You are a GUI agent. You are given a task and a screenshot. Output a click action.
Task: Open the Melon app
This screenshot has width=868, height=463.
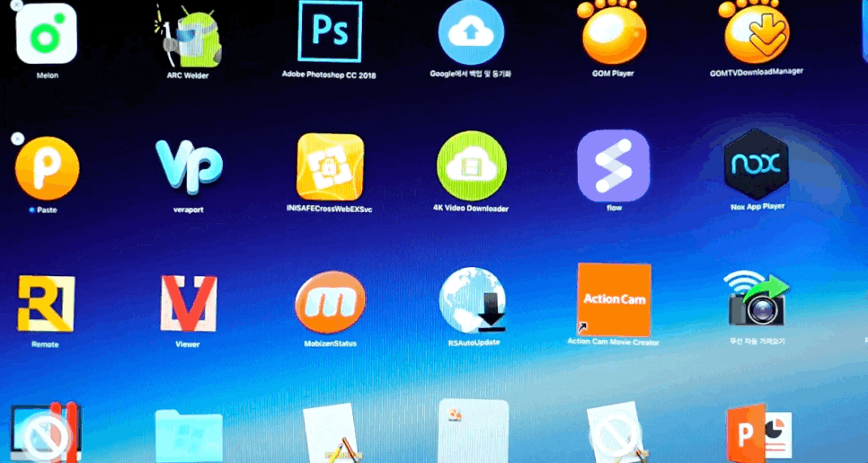tap(47, 33)
